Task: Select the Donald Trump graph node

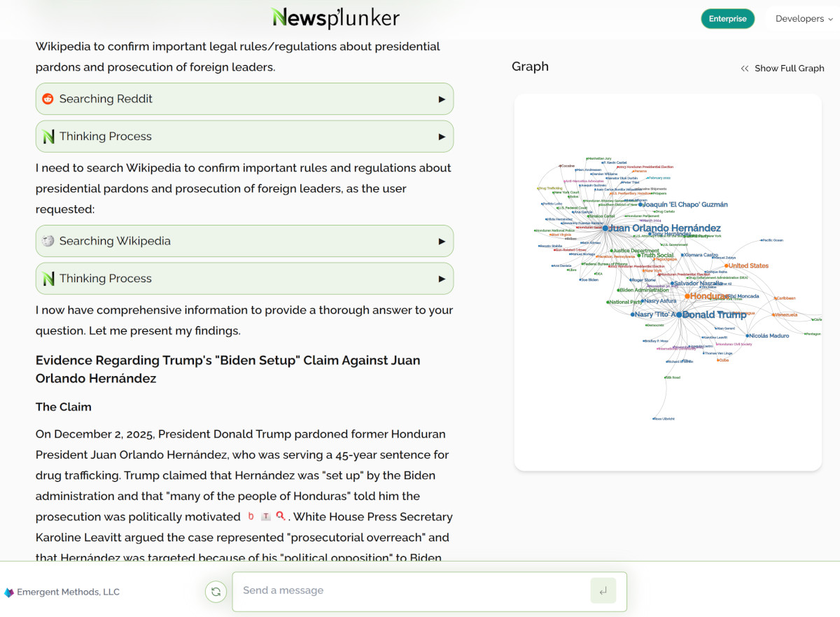Action: click(x=679, y=315)
